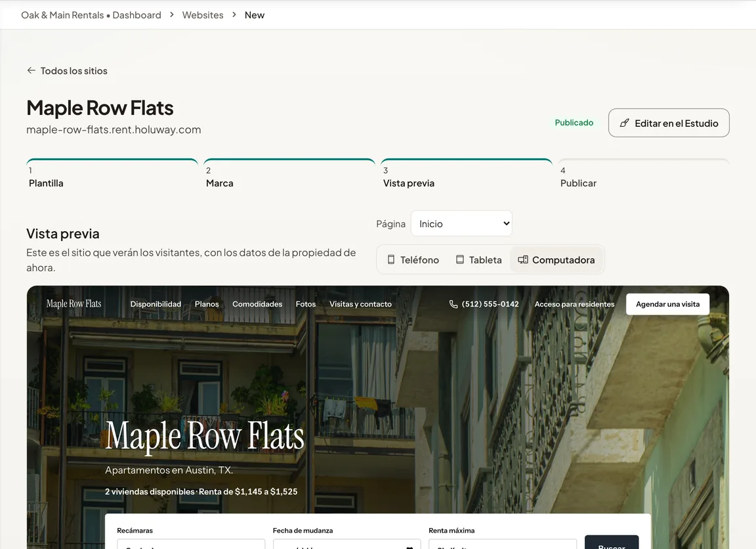Go to step 1 Plantilla

[x=112, y=175]
